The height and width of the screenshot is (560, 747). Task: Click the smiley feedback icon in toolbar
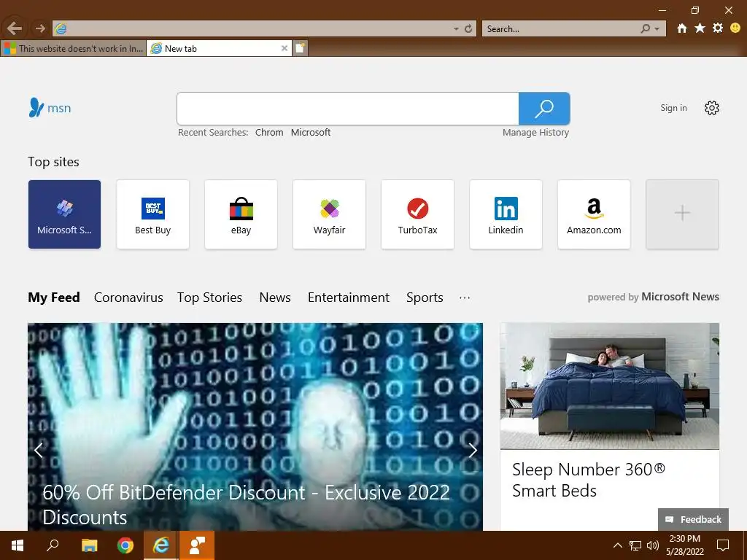[x=735, y=28]
